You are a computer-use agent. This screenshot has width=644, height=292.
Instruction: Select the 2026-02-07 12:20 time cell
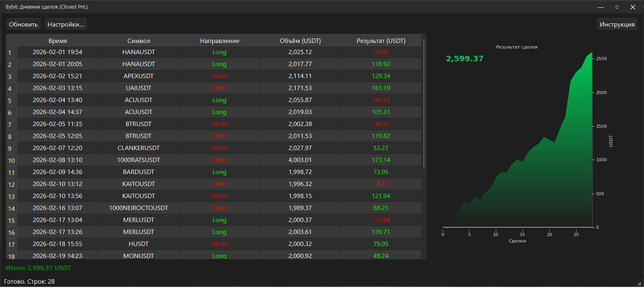(57, 148)
